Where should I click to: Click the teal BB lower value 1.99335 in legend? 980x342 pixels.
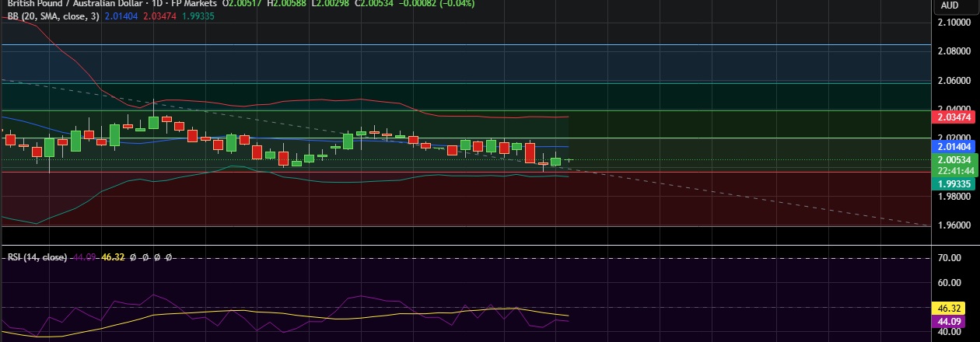coord(199,16)
